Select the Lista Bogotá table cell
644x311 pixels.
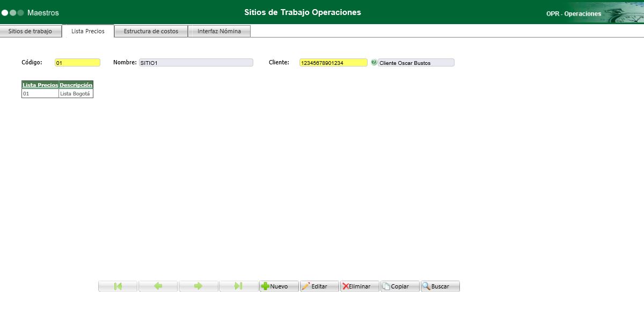coord(76,93)
